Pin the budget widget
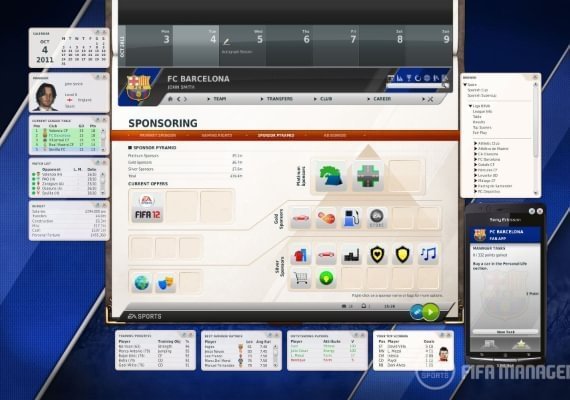 97,205
